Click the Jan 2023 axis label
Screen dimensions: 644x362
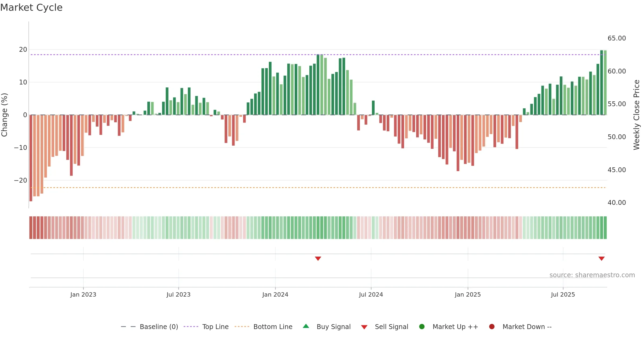click(83, 295)
